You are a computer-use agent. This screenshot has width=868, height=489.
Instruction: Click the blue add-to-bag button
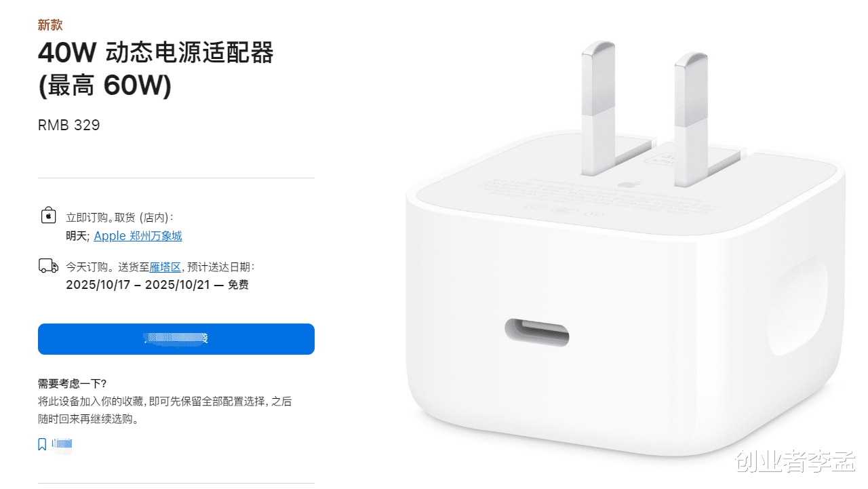coord(176,339)
